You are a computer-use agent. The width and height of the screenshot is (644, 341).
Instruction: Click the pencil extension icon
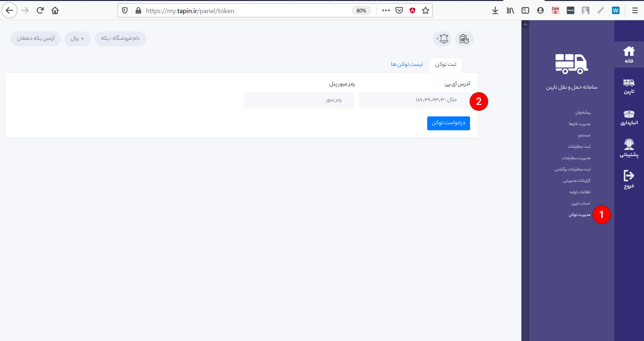click(600, 11)
